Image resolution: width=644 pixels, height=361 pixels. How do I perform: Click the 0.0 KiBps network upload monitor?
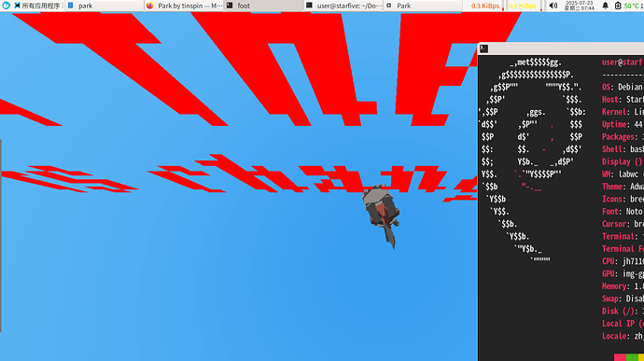click(522, 6)
